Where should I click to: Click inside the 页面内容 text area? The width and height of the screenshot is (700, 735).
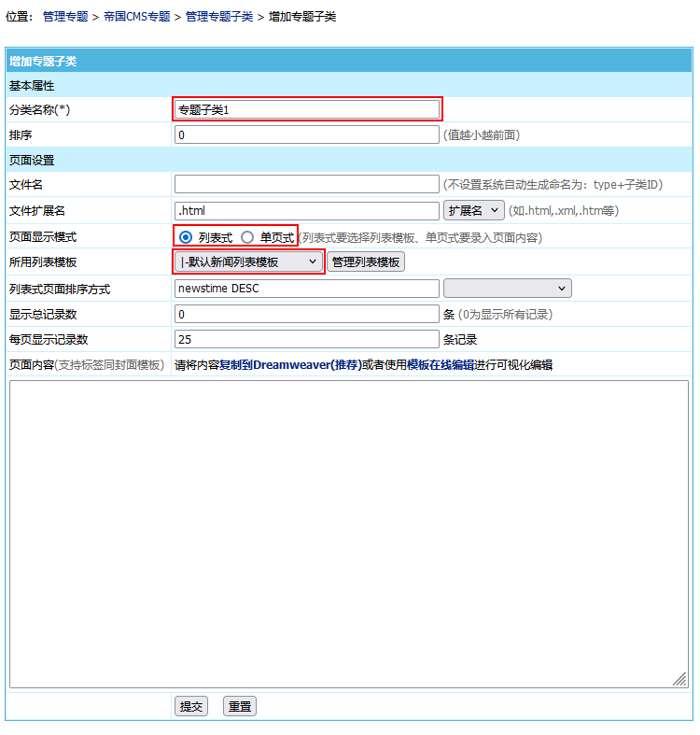(x=348, y=532)
